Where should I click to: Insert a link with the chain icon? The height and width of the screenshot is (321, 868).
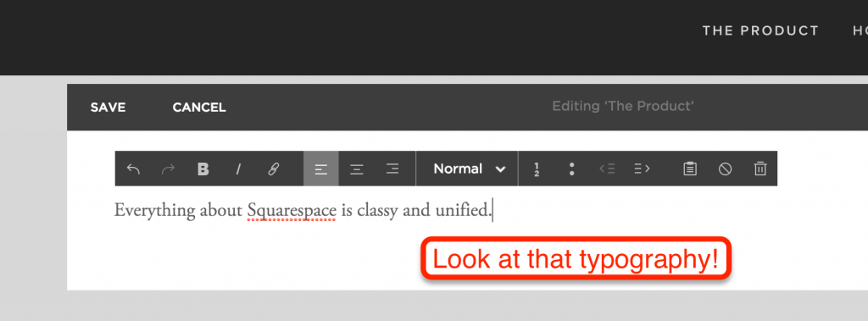(x=274, y=169)
